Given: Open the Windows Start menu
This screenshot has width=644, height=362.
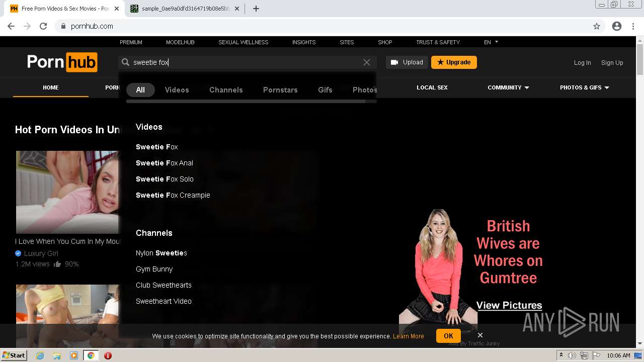Looking at the screenshot, I should 14,355.
